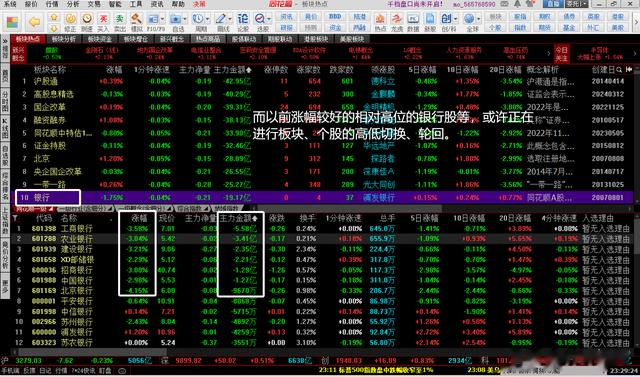Image resolution: width=640 pixels, height=377 pixels.
Task: Open the 新股 document icon
Action: tap(430, 22)
